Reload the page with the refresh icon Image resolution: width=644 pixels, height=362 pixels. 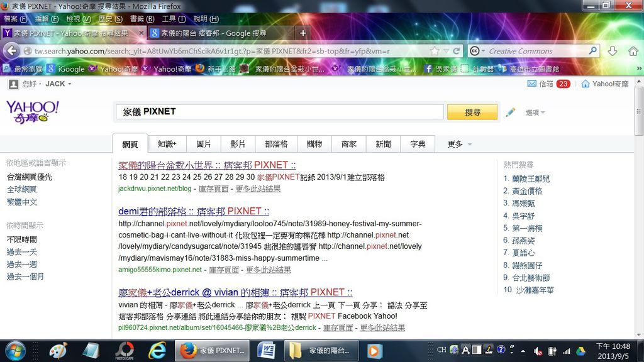coord(457,51)
